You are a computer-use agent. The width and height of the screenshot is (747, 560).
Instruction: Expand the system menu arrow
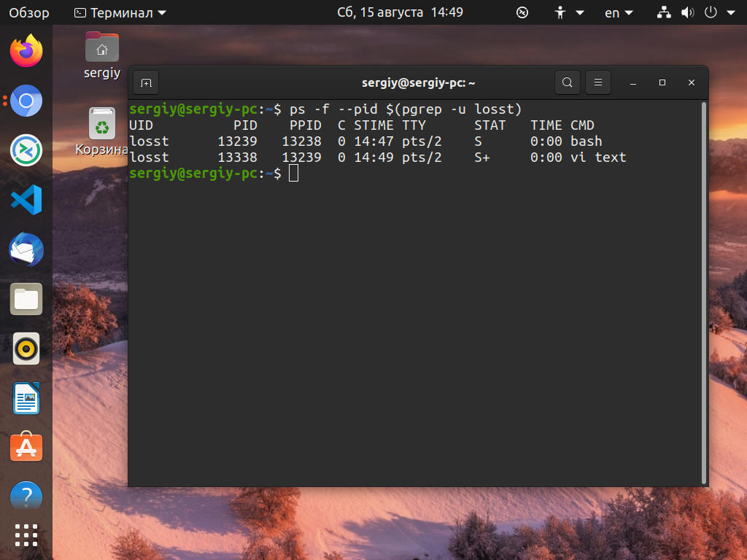pos(731,13)
